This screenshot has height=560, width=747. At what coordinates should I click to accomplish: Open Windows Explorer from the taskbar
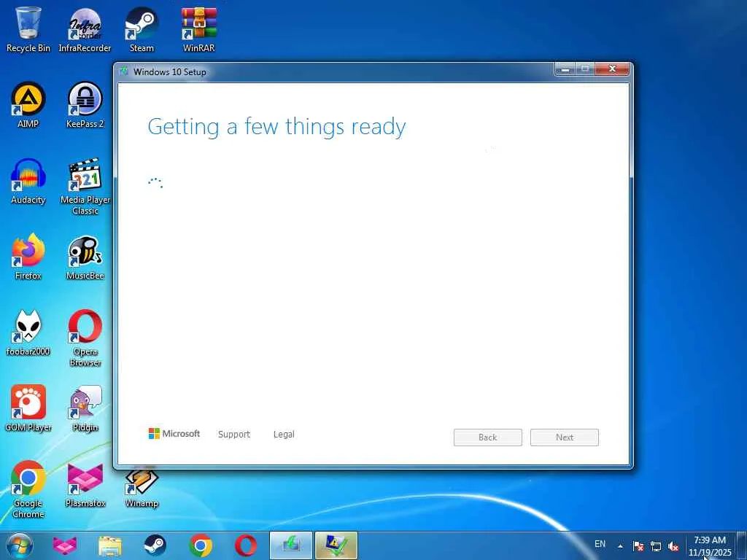tap(110, 545)
